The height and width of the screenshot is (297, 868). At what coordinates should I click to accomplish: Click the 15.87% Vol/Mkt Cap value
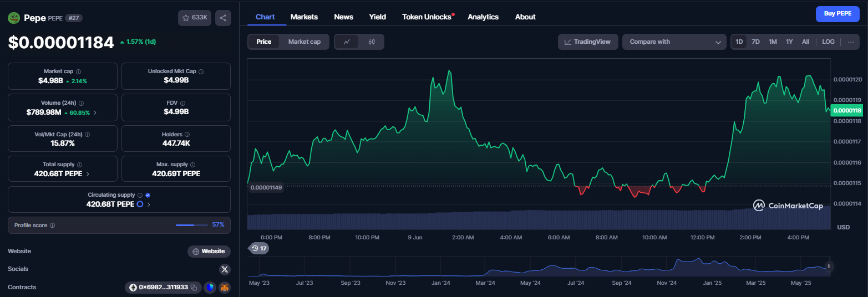click(x=62, y=143)
